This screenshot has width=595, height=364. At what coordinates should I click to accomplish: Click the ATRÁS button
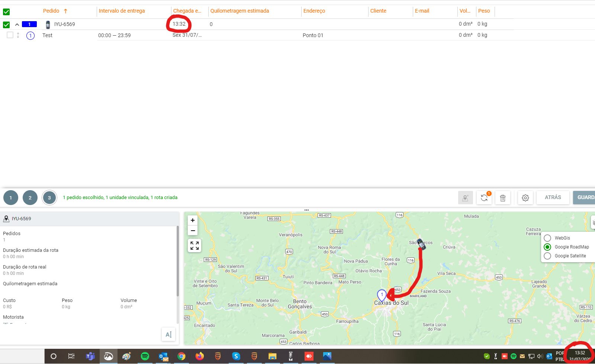coord(553,198)
